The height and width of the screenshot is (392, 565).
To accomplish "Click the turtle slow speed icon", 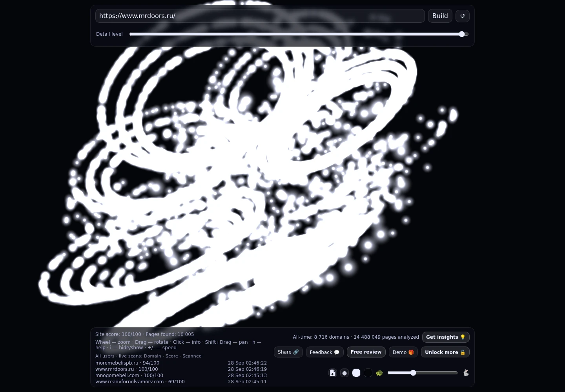I will click(x=379, y=373).
